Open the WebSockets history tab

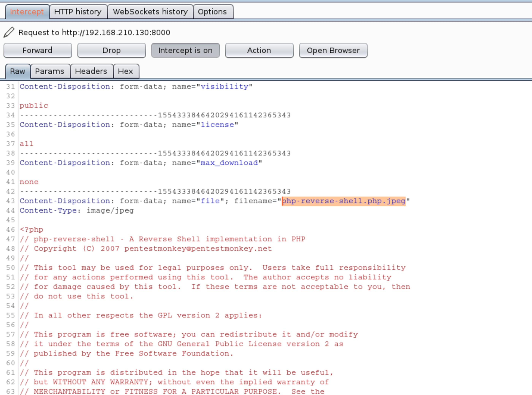[x=150, y=11]
